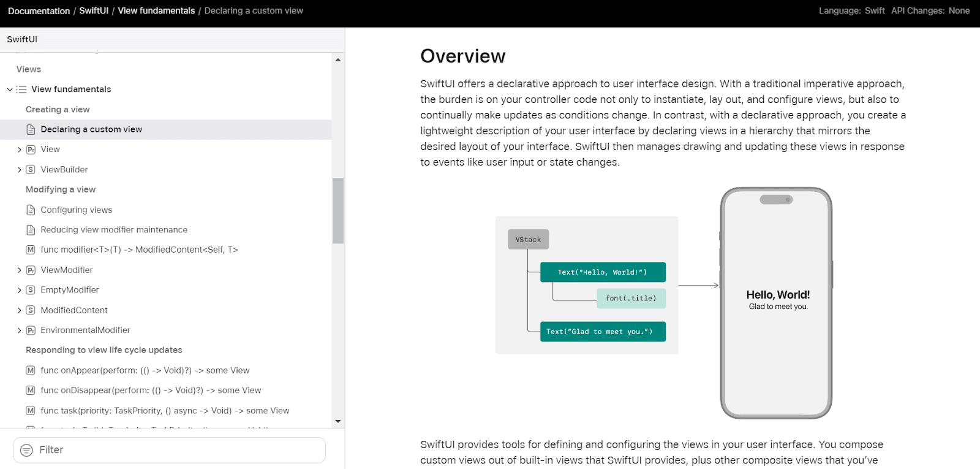Open the ViewModifier page
The image size is (980, 469).
coord(67,270)
